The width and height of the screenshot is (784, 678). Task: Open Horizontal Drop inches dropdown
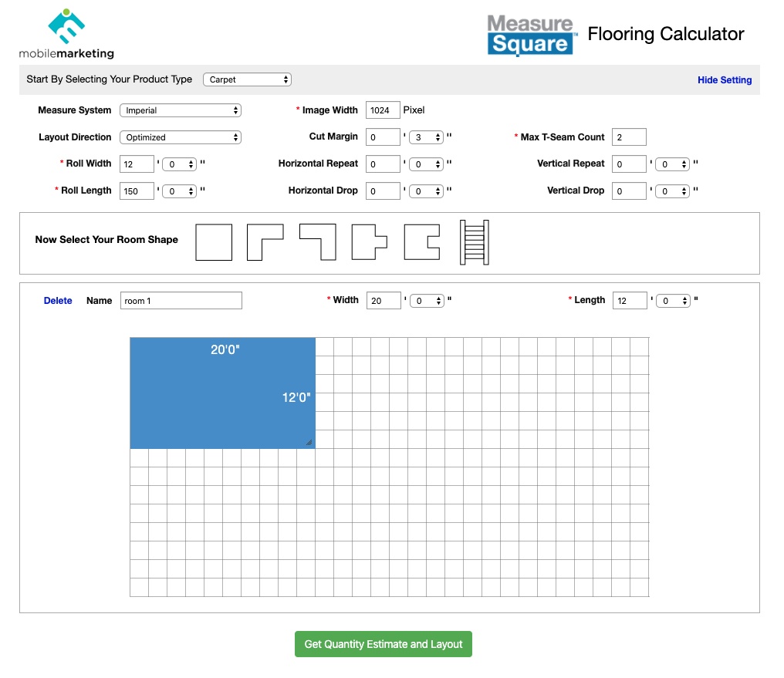click(x=426, y=191)
